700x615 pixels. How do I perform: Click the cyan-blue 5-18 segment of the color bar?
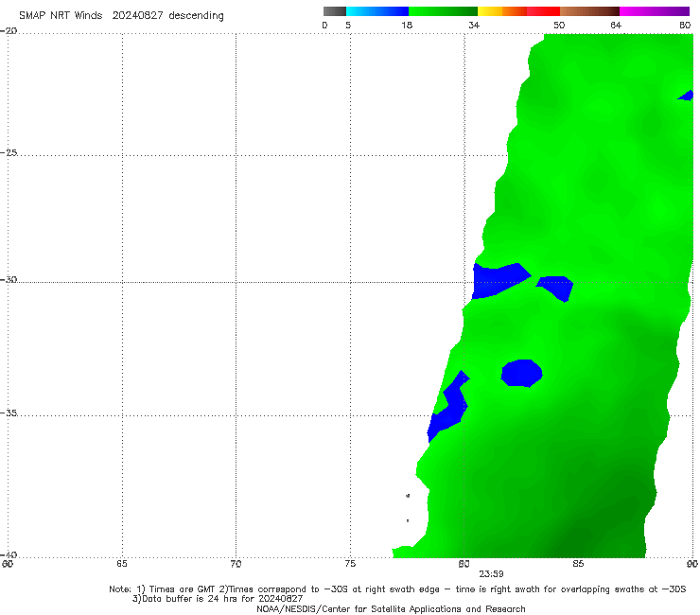(377, 11)
